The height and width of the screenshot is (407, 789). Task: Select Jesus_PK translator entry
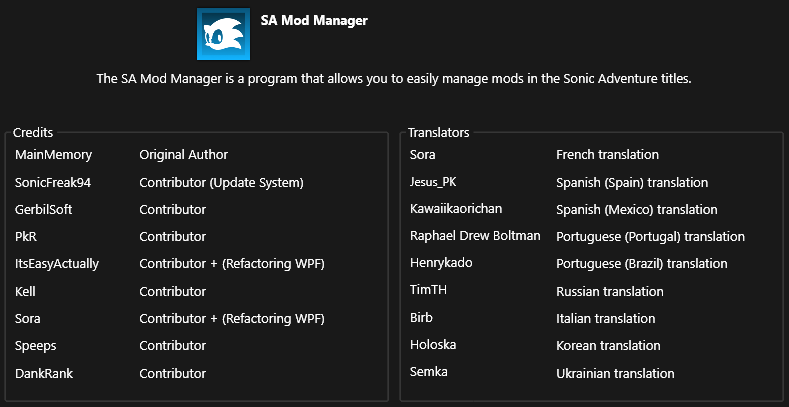(x=433, y=182)
